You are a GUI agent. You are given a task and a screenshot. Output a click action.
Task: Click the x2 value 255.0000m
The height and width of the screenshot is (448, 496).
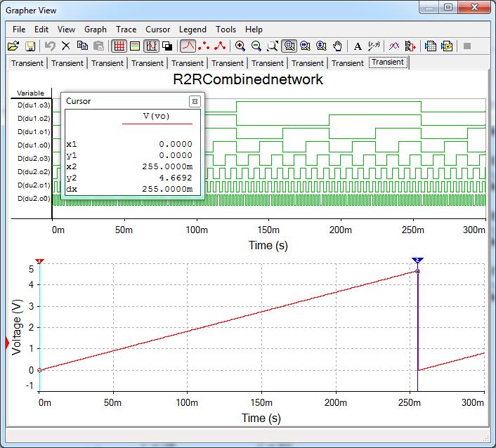[x=167, y=166]
